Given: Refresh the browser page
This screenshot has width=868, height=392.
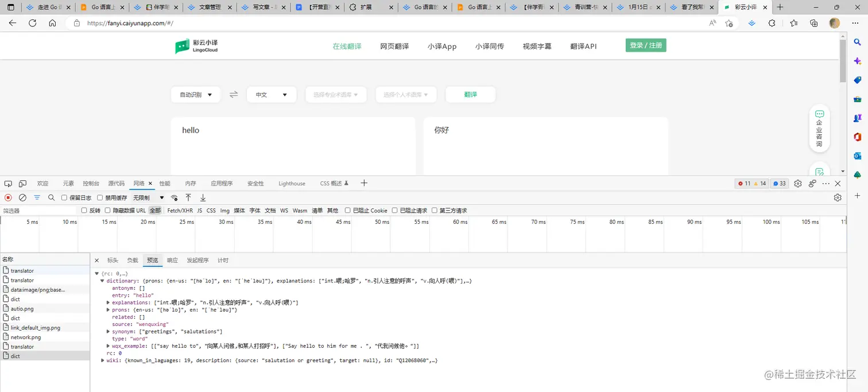Looking at the screenshot, I should coord(33,23).
